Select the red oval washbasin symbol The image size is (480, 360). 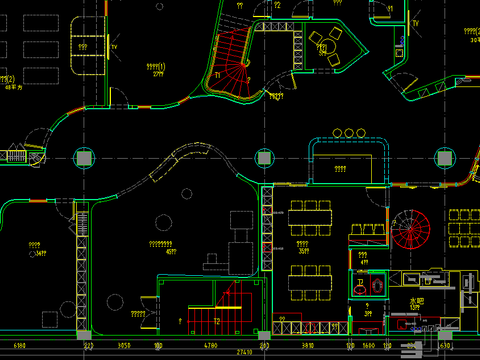click(x=360, y=290)
